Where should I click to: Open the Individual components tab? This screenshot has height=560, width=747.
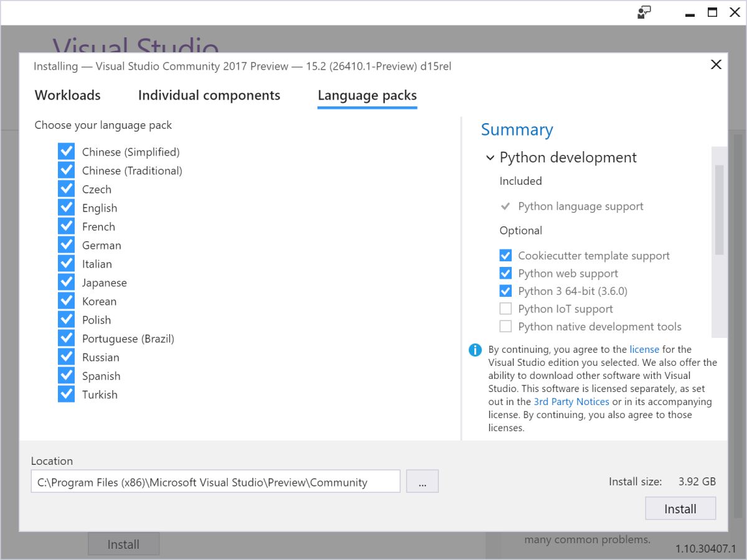click(209, 95)
